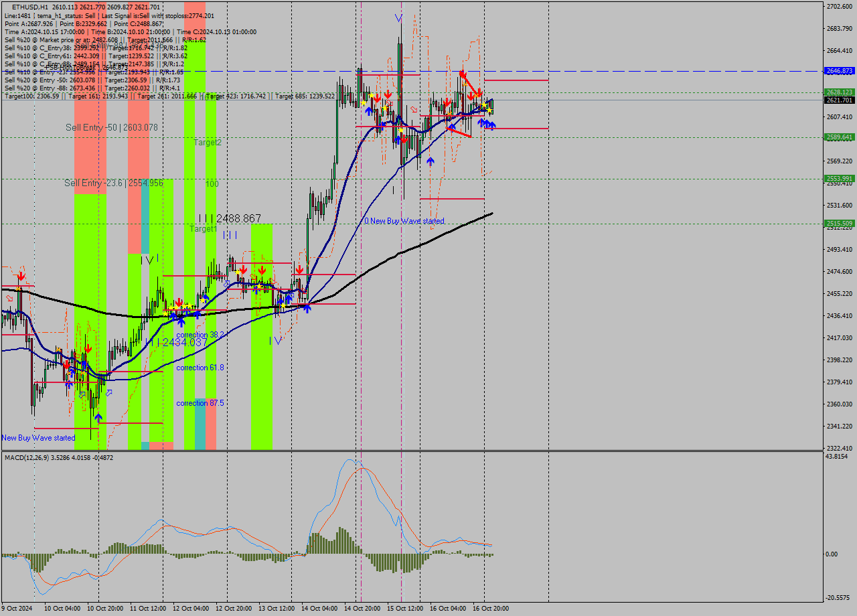Screen dimensions: 857x616
Task: Click '15 Oct 12:00' on the time axis
Action: click(x=404, y=609)
